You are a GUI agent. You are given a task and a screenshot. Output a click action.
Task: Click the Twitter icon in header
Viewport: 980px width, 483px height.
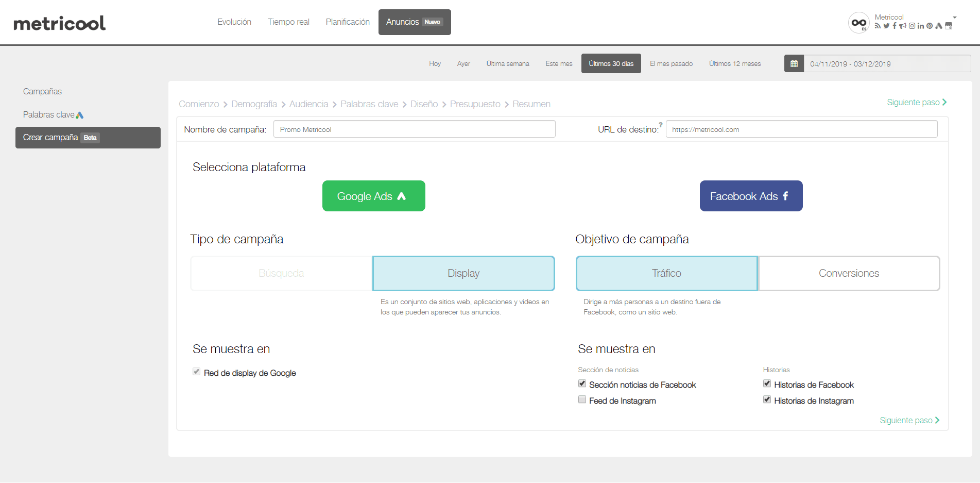click(x=886, y=26)
